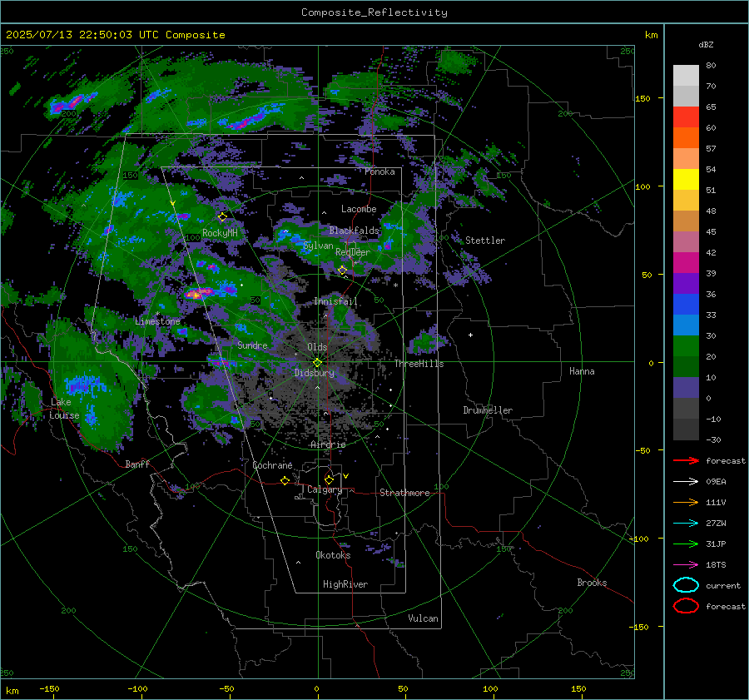Click the Composite_Reflectivity title text
Image resolution: width=749 pixels, height=700 pixels.
pyautogui.click(x=374, y=12)
